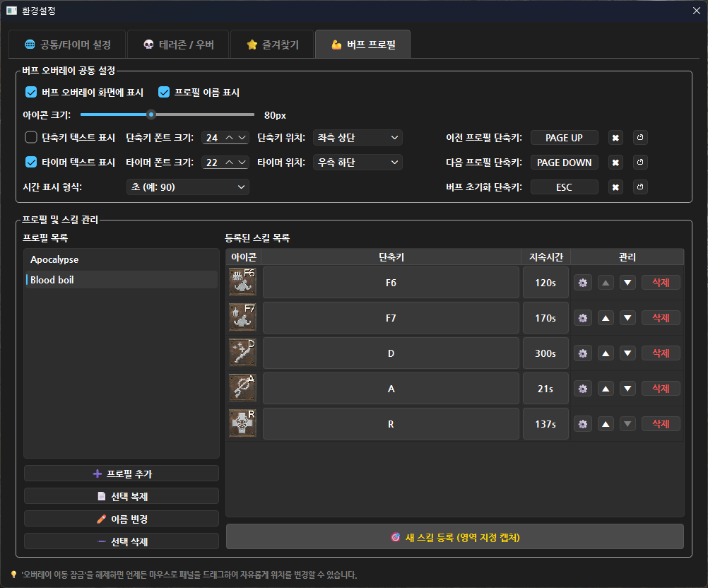Decrease 단축키 폰트 크기 value

click(x=242, y=137)
